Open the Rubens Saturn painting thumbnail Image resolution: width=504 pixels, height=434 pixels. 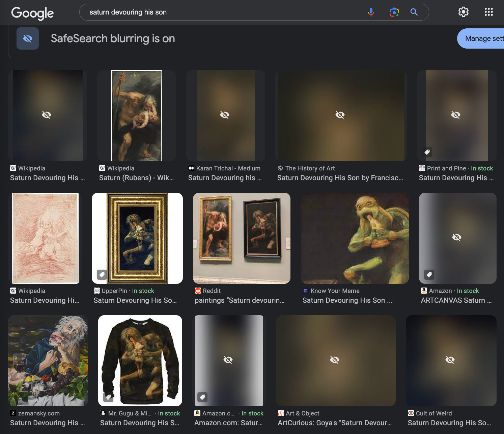coord(137,116)
